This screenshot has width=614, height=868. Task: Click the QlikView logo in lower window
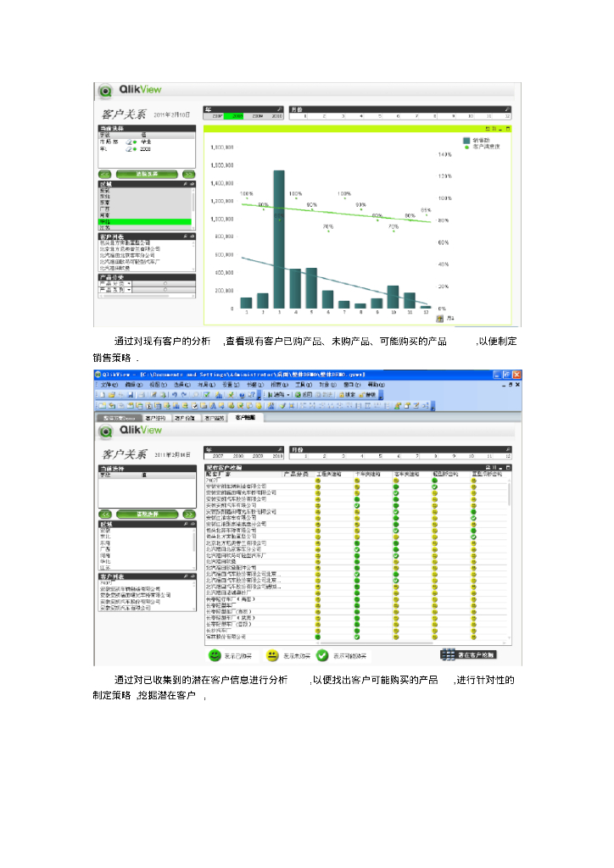(130, 431)
